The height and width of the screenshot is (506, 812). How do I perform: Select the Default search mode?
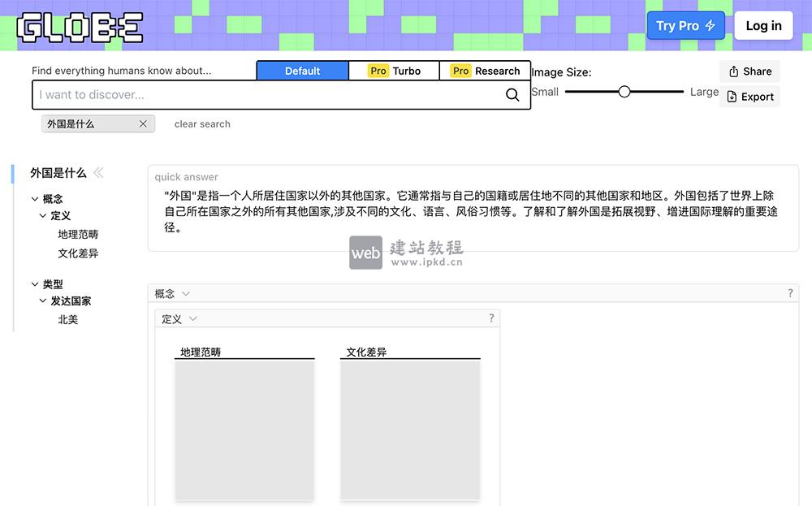coord(302,71)
